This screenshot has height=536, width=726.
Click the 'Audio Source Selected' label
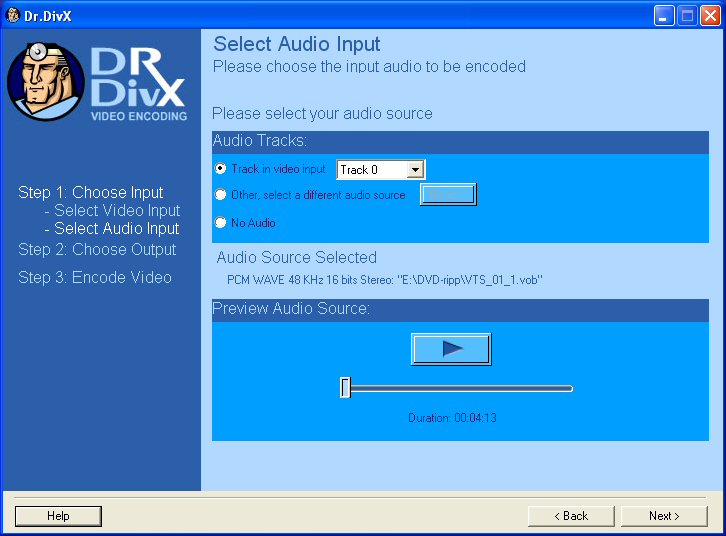click(x=297, y=257)
